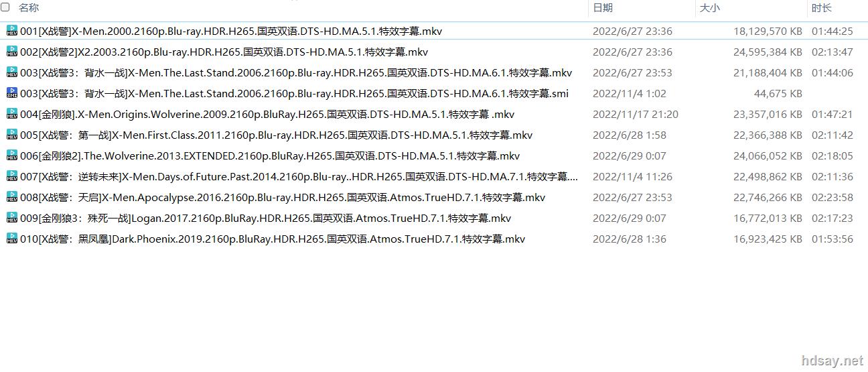
Task: Sort files by the 日期 column header
Action: 603,8
